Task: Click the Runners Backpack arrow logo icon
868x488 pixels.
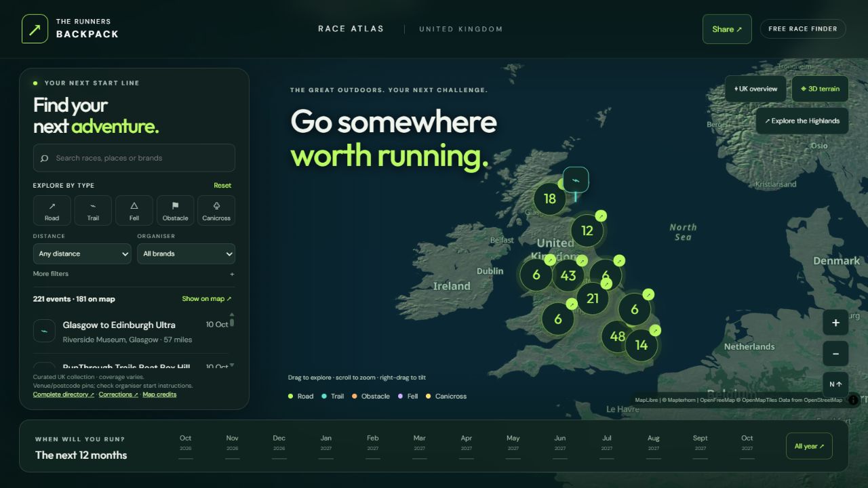Action: coord(35,29)
